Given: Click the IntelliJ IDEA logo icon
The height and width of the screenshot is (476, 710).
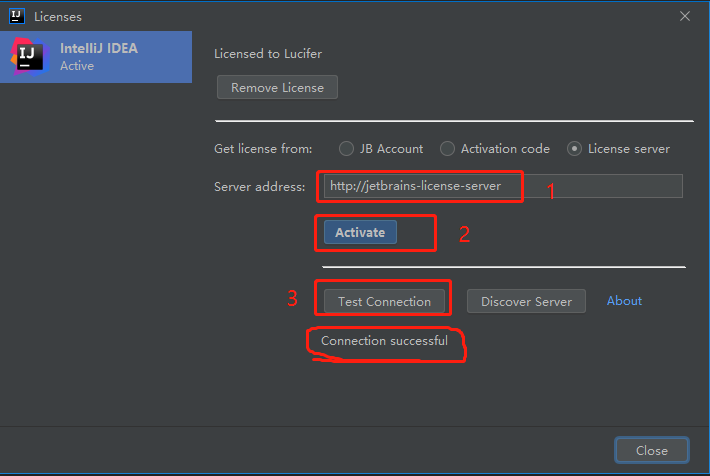Looking at the screenshot, I should point(30,57).
